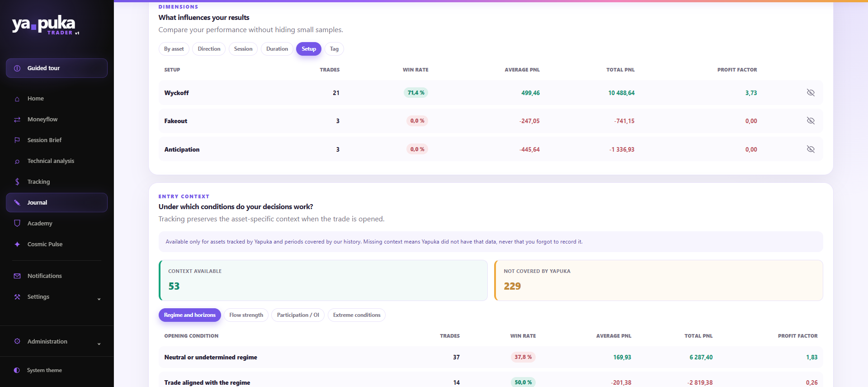This screenshot has width=868, height=387.
Task: Click the System theme half-moon icon
Action: pos(17,370)
